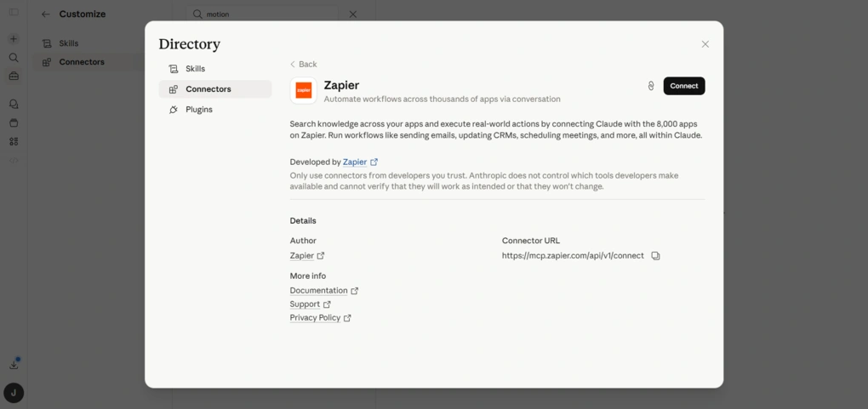Copy the Zapier connector link icon
This screenshot has height=409, width=868.
click(x=651, y=86)
